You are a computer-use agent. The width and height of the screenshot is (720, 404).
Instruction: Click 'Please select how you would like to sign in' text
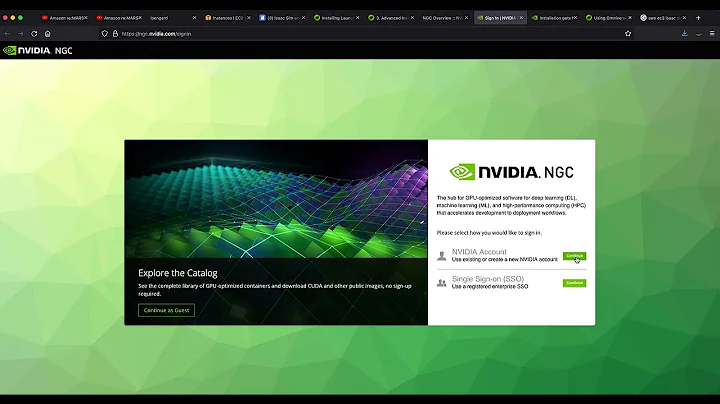click(489, 233)
